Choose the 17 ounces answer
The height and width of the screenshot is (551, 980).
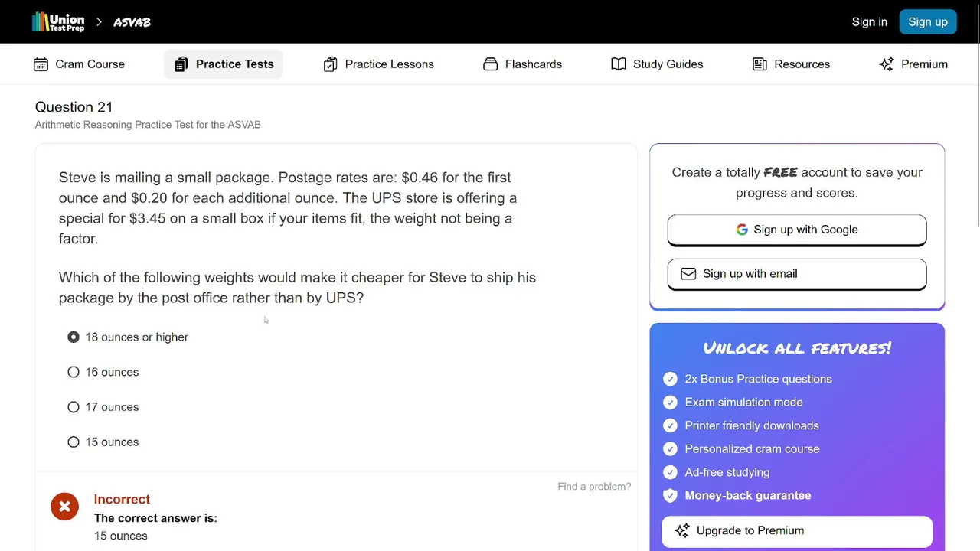[x=73, y=407]
